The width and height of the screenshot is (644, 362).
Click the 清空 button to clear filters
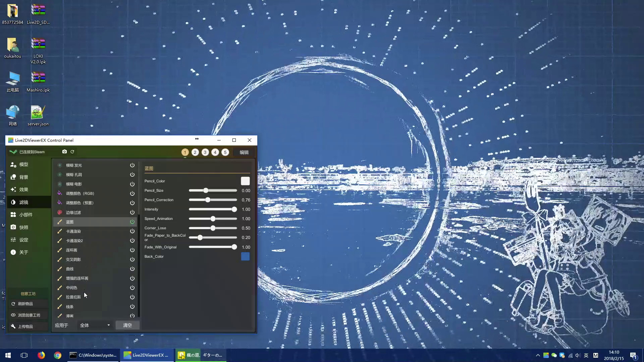127,325
